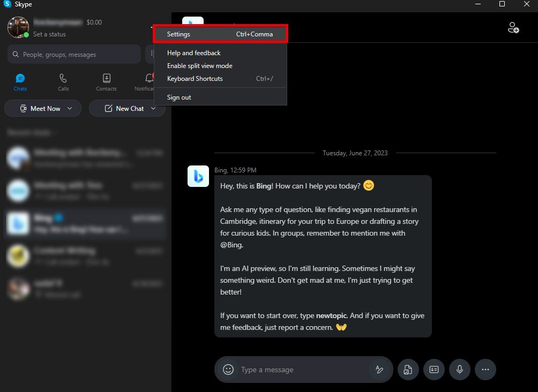Click the People, groups, messages search field

coord(74,54)
